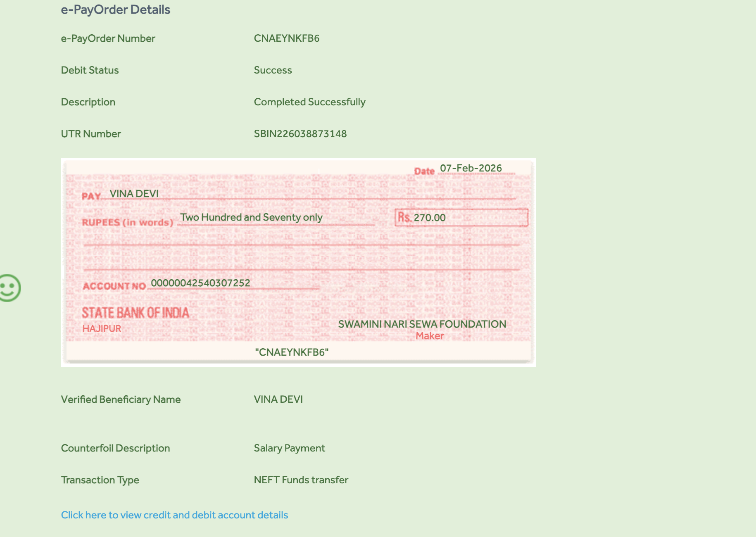The image size is (756, 537).
Task: Click the Salary Payment counterfoil description
Action: click(x=289, y=448)
